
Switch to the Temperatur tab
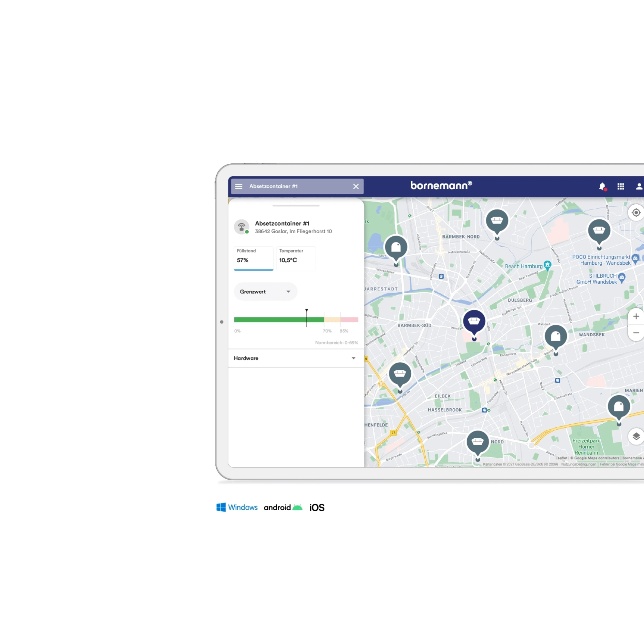(x=296, y=258)
